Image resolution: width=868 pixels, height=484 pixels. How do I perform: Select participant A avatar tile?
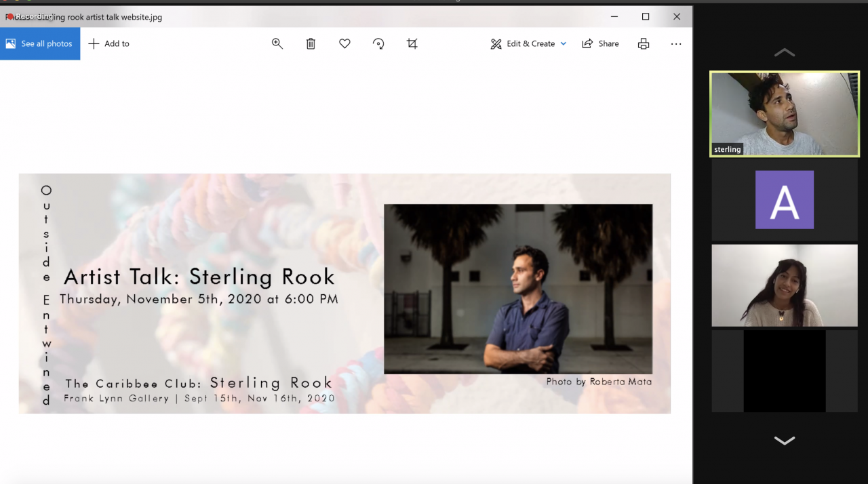coord(785,199)
